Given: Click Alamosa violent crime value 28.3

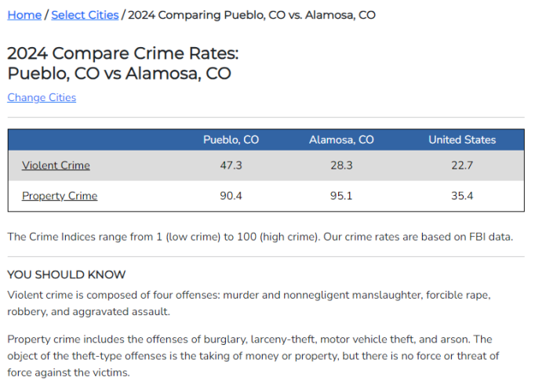Looking at the screenshot, I should pyautogui.click(x=341, y=165).
